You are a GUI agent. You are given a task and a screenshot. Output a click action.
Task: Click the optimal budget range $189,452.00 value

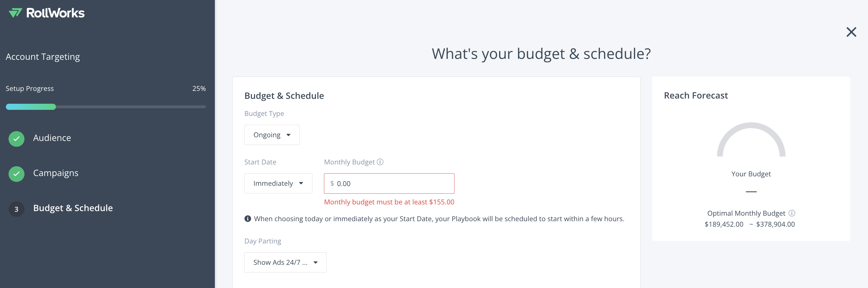[x=724, y=224]
